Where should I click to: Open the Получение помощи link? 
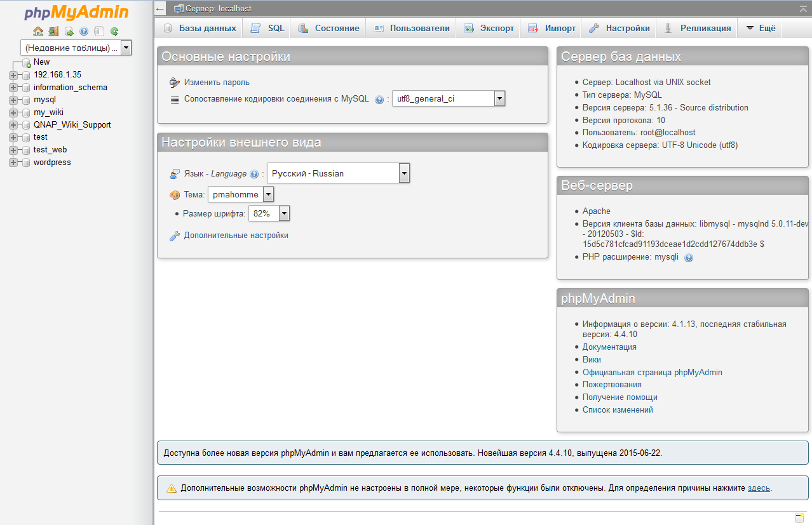coord(620,397)
